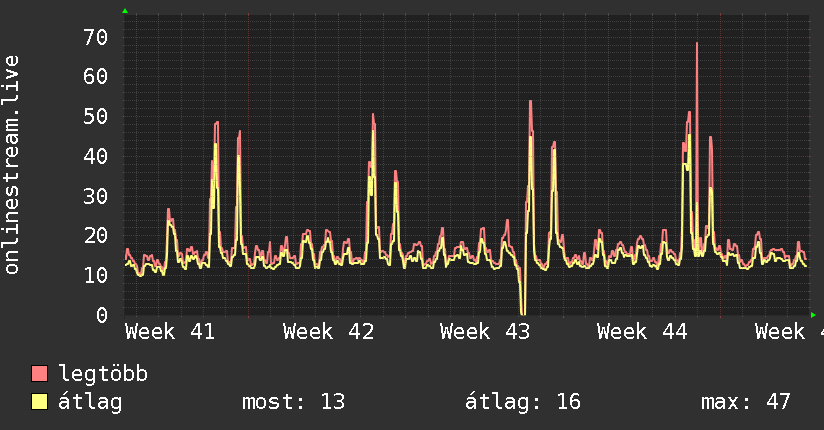The image size is (824, 430).
Task: Click the 'Week 41' axis label
Action: pos(170,332)
